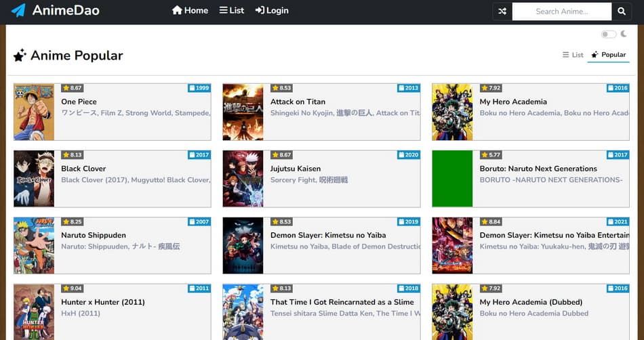Viewport: 644px width, 340px height.
Task: Click the AnimeDao paper plane logo
Action: (18, 11)
